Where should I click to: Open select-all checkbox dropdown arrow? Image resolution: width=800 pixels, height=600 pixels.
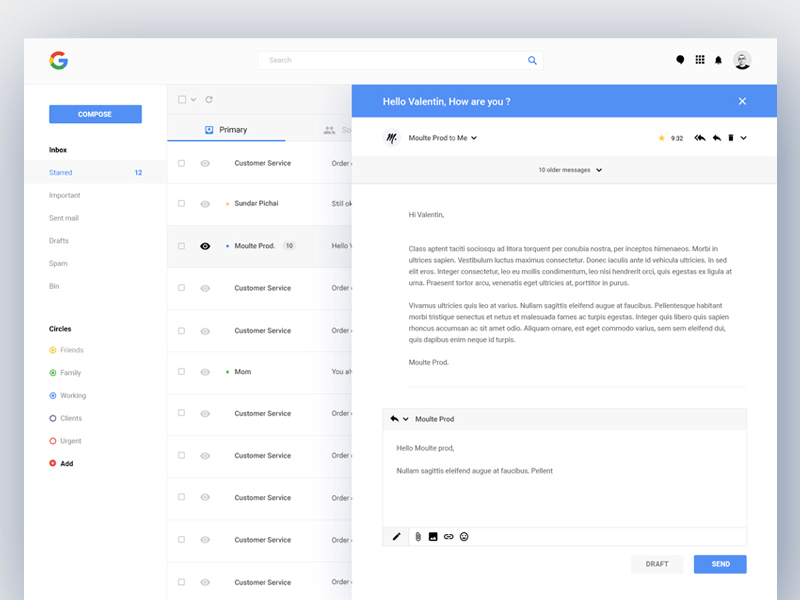193,99
